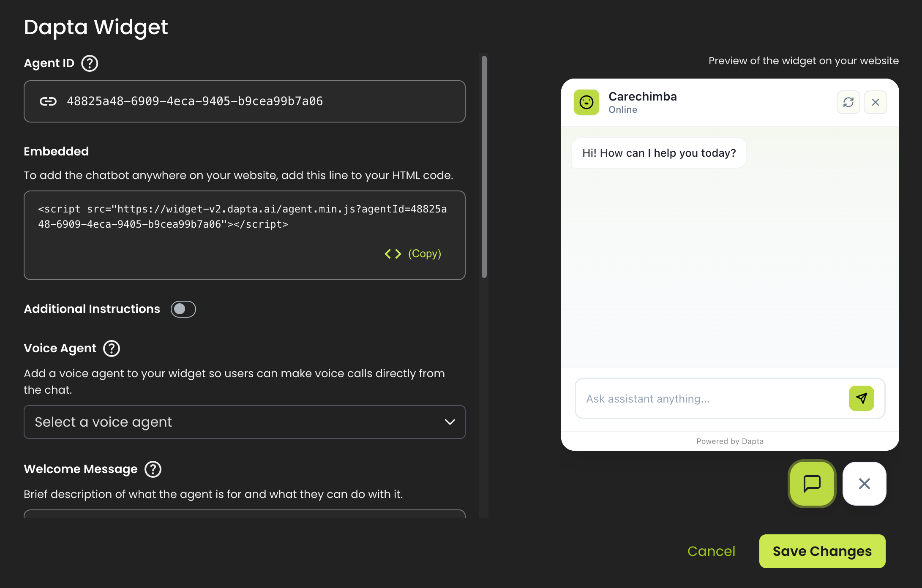922x588 pixels.
Task: Open the Select a voice agent dropdown
Action: (244, 422)
